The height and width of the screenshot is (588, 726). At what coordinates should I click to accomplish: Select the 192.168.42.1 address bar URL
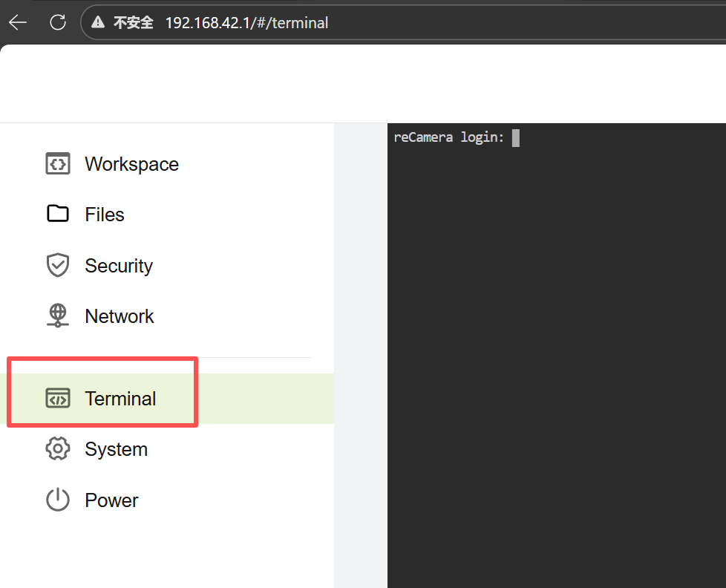(246, 23)
